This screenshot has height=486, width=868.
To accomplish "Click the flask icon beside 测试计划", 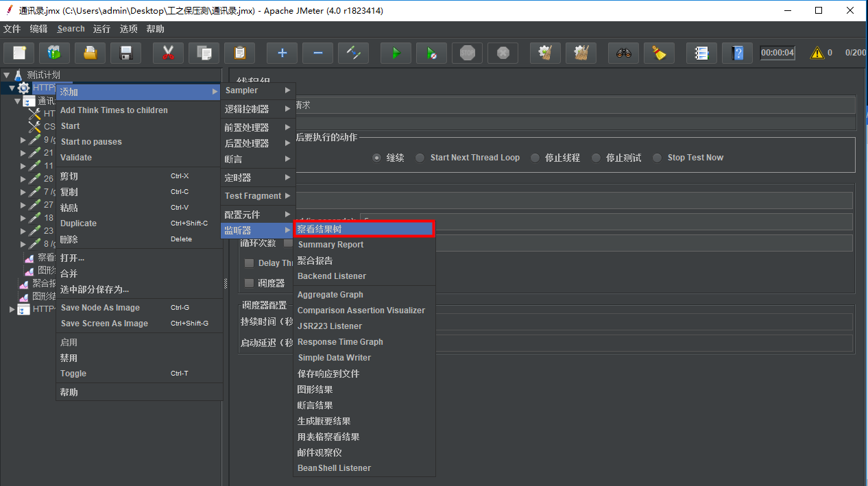I will (18, 75).
